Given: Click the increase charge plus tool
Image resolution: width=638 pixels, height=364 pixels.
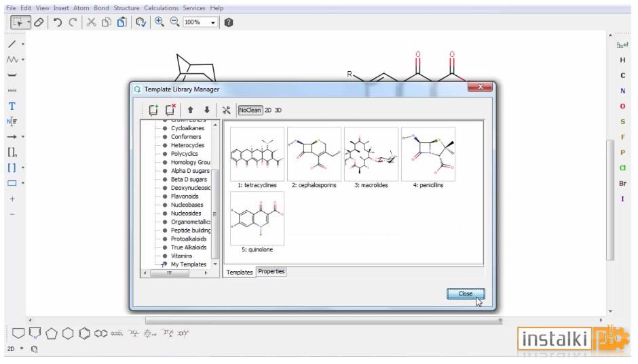Looking at the screenshot, I should click(12, 199).
